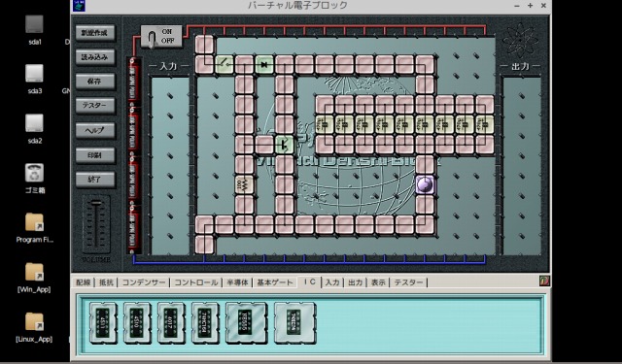
Task: Toggle the ON/OFF power switch
Action: (161, 37)
